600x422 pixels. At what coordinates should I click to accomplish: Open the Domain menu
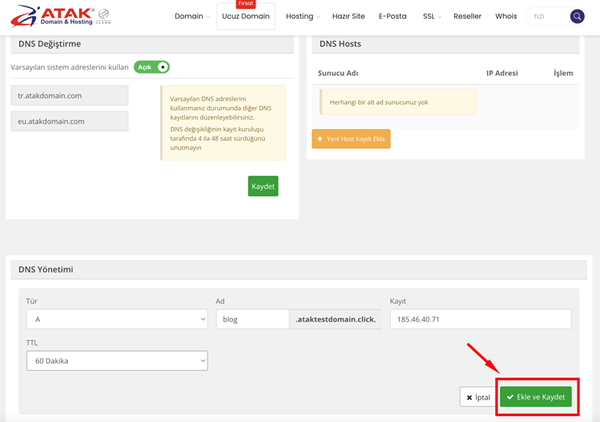(192, 16)
